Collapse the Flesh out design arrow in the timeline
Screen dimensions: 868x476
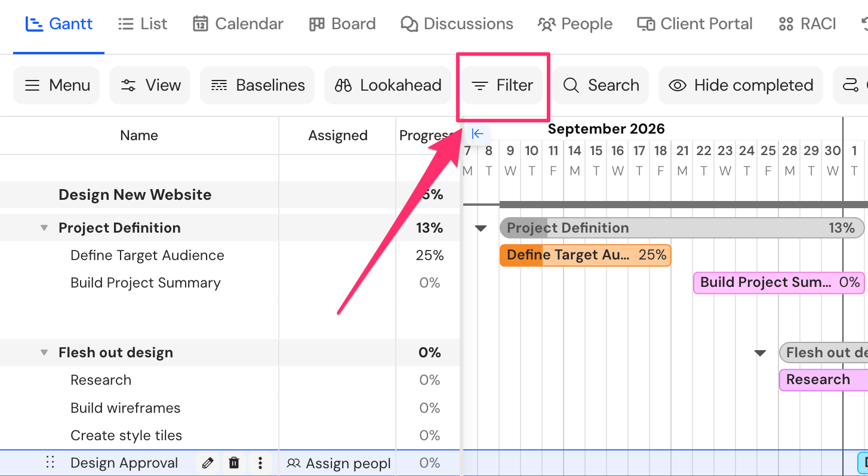[760, 353]
